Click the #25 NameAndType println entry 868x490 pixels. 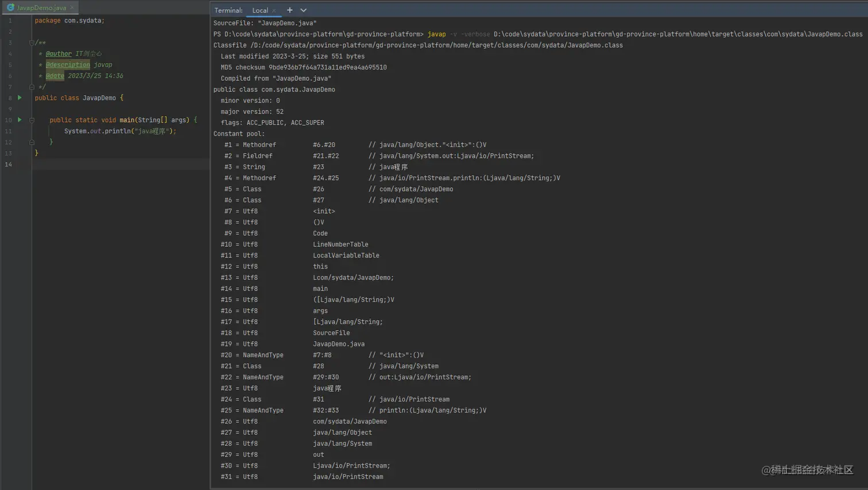point(354,410)
